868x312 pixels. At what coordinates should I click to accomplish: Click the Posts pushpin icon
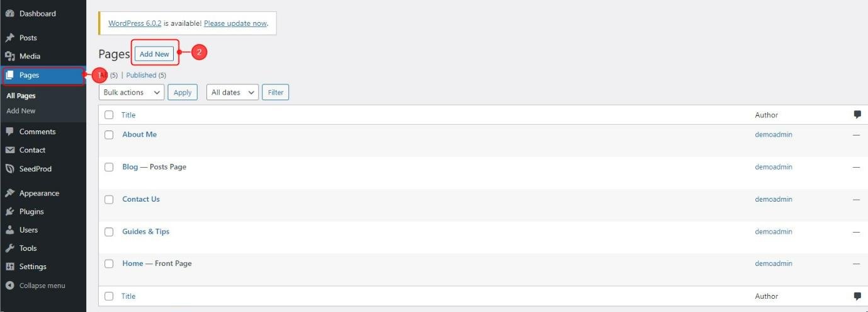pyautogui.click(x=9, y=38)
